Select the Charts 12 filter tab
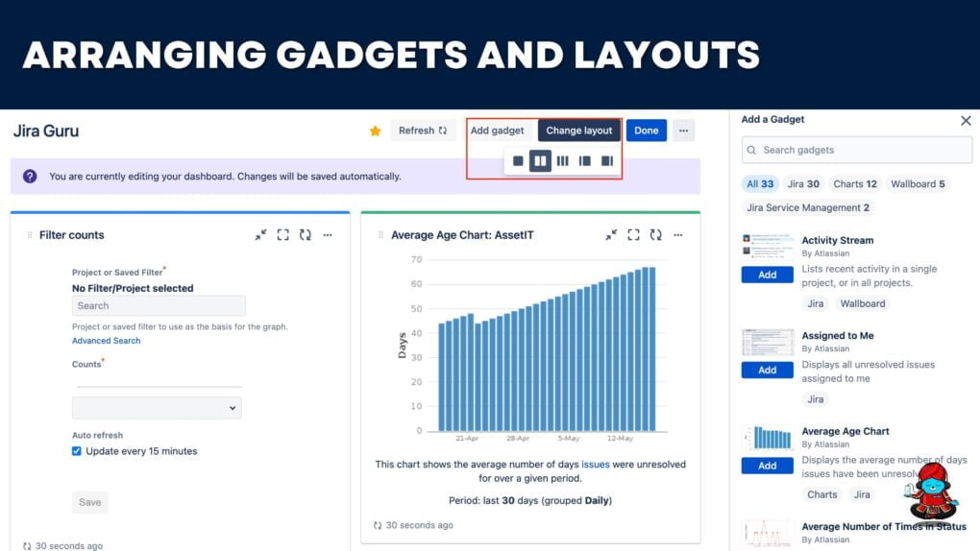The image size is (980, 551). click(855, 183)
